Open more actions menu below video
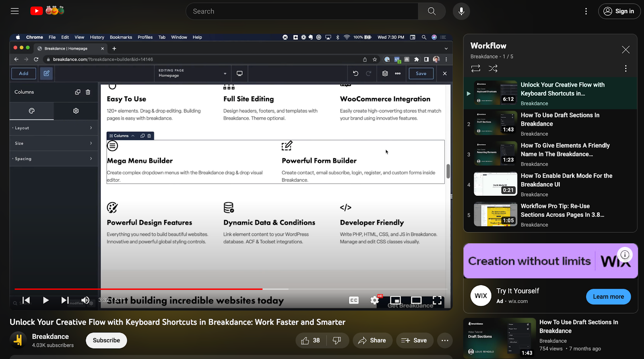Screen dimensions: 644x359 coord(445,341)
